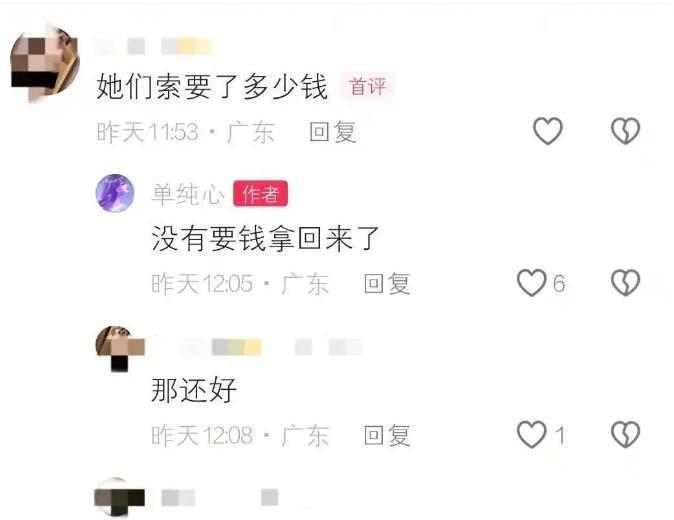Screen dimensions: 674x520
Task: Open blurred username of first commenter
Action: coord(154,46)
